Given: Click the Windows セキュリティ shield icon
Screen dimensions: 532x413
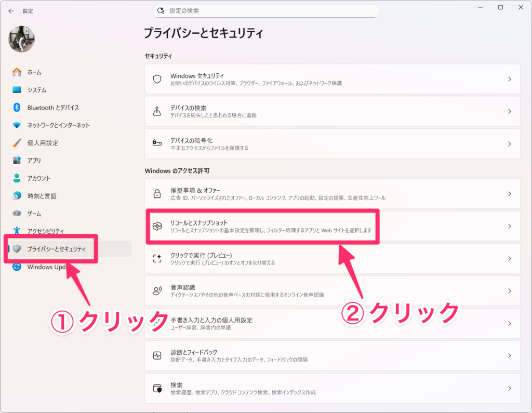Looking at the screenshot, I should [x=157, y=79].
